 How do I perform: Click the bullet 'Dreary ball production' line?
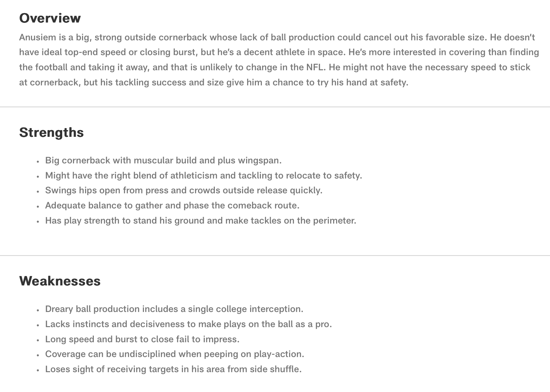pyautogui.click(x=174, y=309)
